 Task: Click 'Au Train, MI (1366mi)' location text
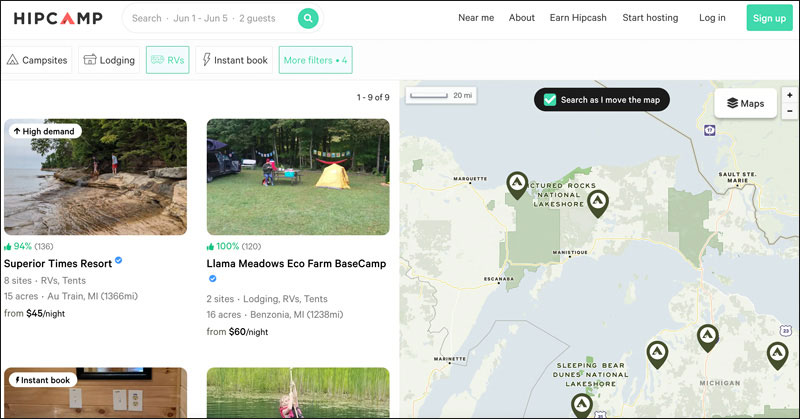(x=92, y=296)
